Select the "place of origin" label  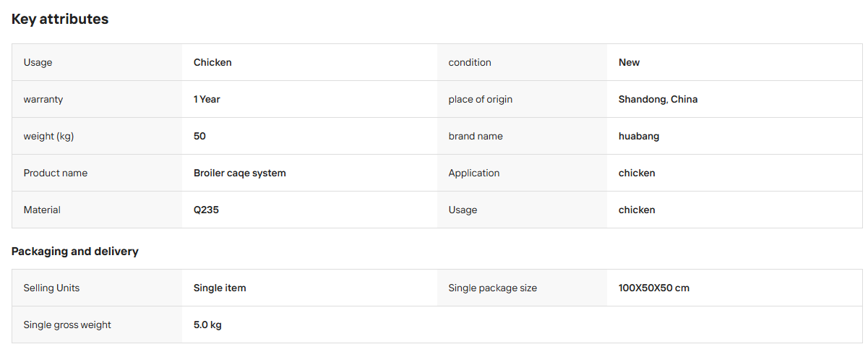click(x=480, y=99)
